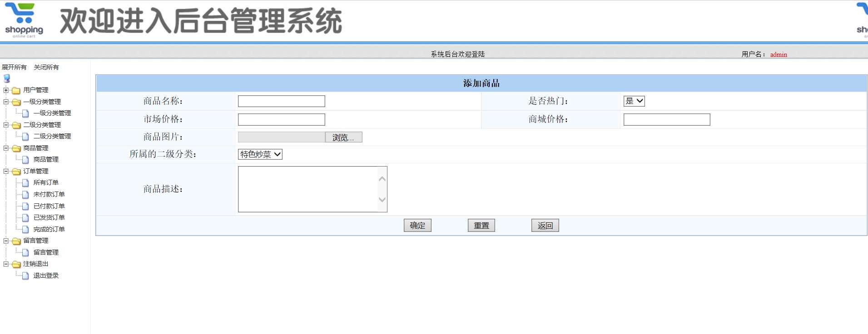
Task: Click the 订单管理 folder icon
Action: [16, 172]
